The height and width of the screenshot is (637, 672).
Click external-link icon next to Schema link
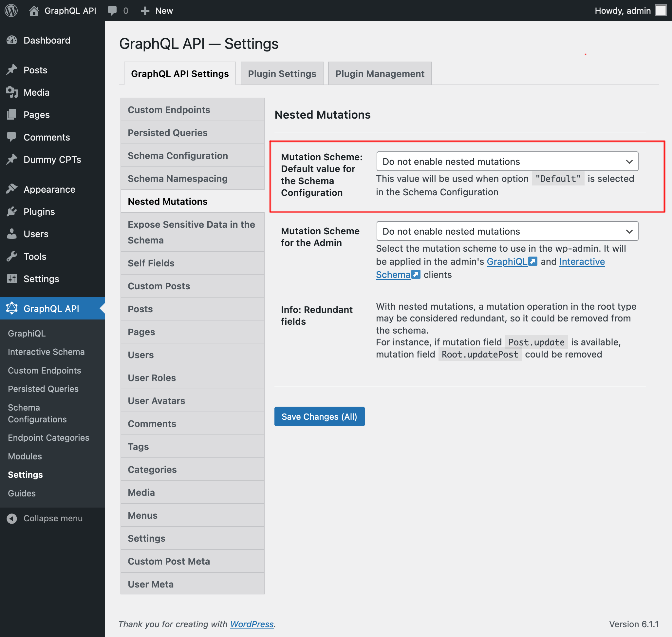pyautogui.click(x=416, y=274)
